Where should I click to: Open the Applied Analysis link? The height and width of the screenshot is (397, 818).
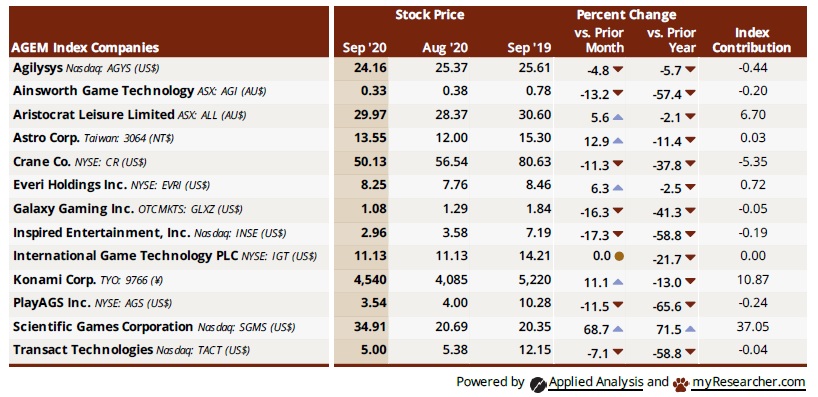pos(595,382)
